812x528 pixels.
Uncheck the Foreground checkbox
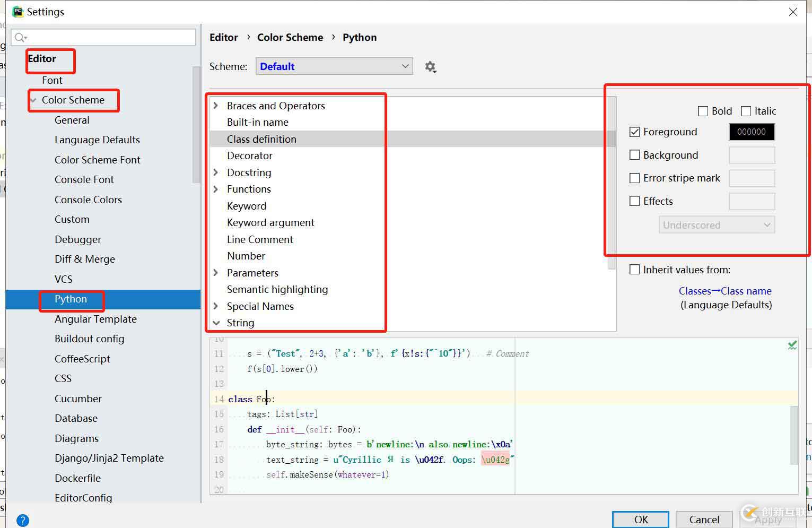(x=634, y=132)
